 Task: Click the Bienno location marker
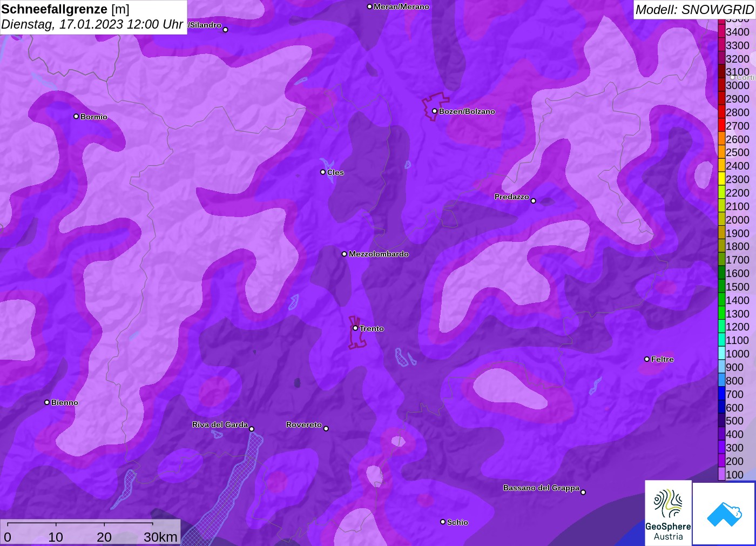pyautogui.click(x=47, y=402)
